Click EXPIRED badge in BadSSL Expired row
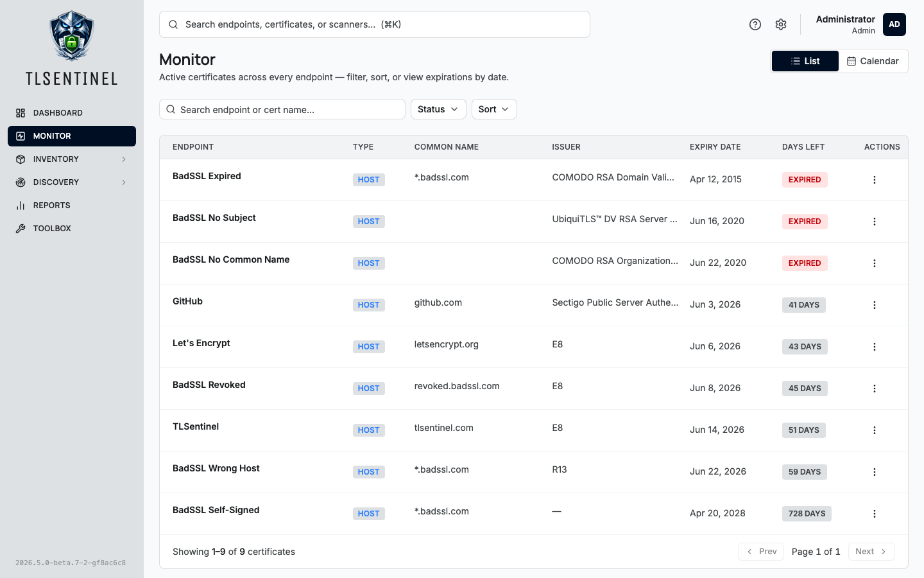 [x=805, y=180]
